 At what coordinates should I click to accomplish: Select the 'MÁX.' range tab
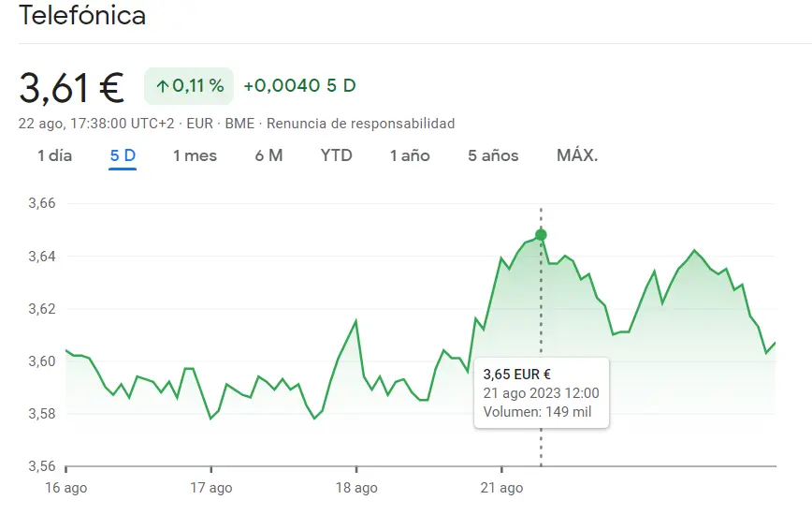click(577, 155)
